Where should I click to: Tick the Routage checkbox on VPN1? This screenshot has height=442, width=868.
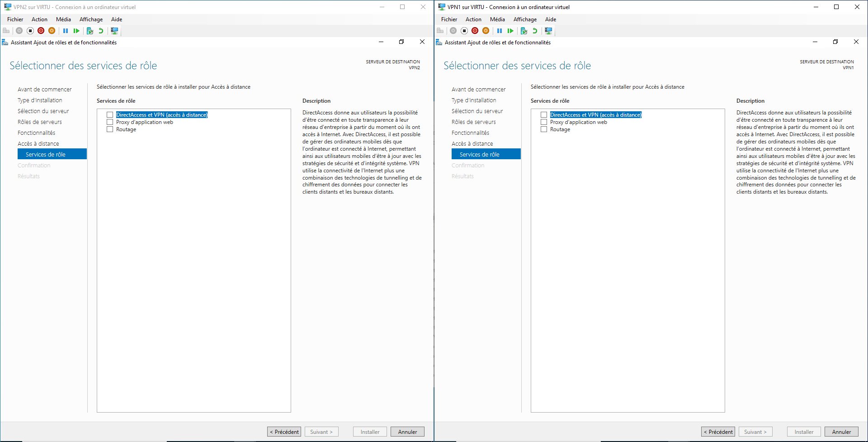(x=544, y=129)
